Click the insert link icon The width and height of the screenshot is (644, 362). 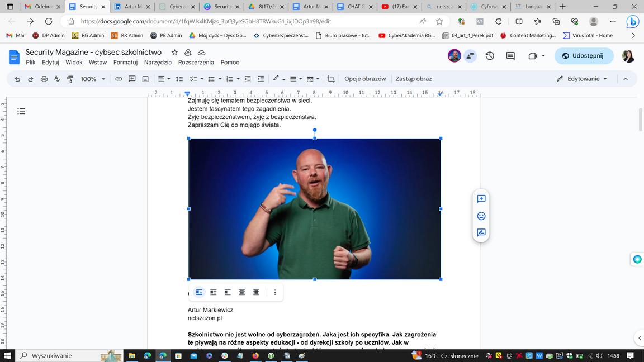click(x=119, y=79)
